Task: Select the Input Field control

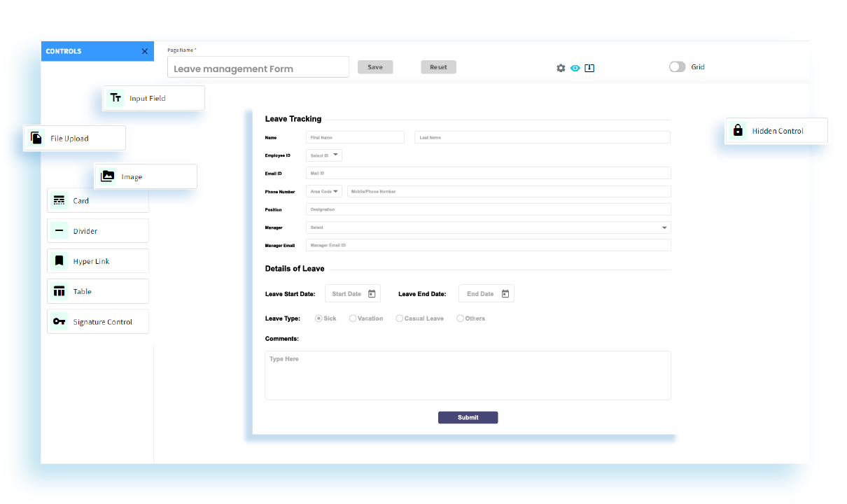Action: pyautogui.click(x=153, y=98)
